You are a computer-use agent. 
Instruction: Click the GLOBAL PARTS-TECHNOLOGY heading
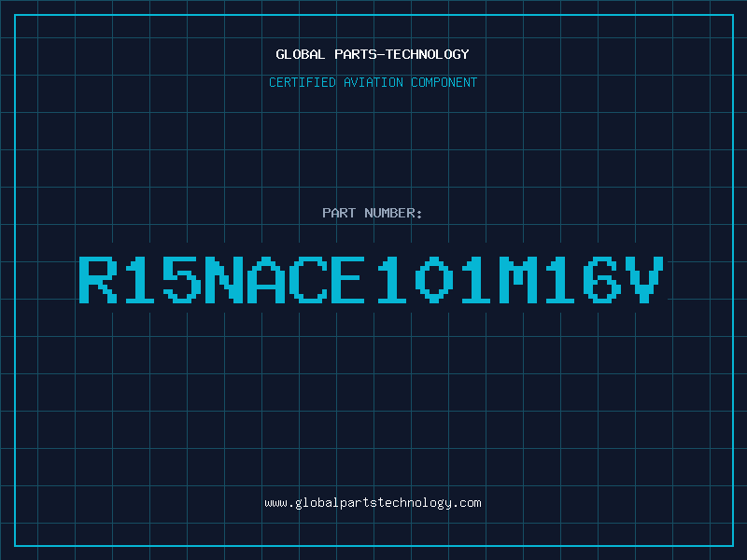pyautogui.click(x=373, y=54)
